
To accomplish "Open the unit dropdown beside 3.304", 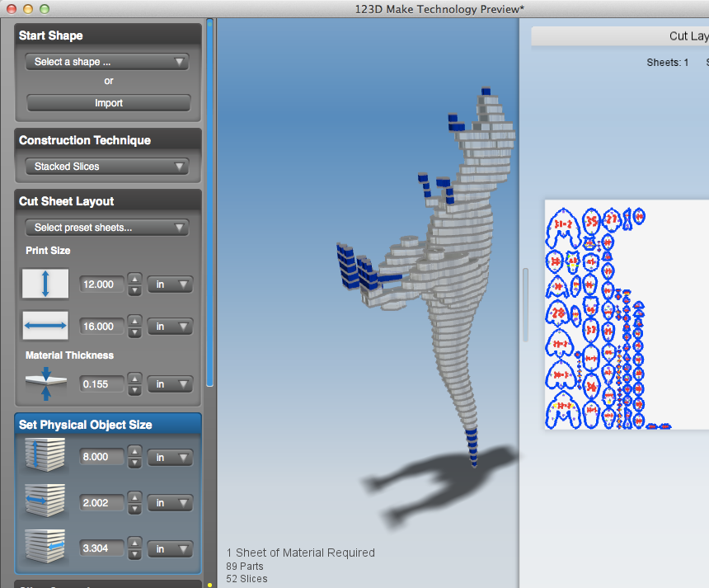I will click(x=171, y=548).
